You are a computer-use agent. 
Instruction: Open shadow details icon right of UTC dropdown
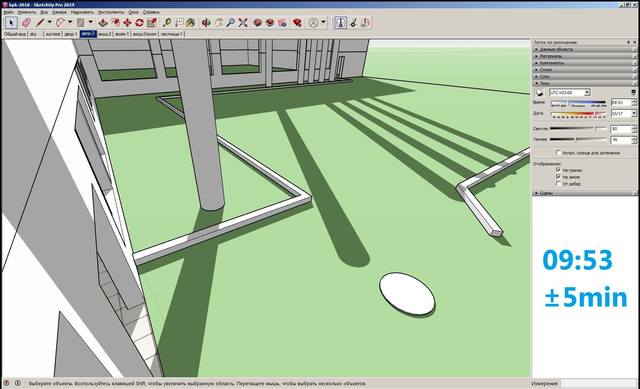pyautogui.click(x=634, y=92)
